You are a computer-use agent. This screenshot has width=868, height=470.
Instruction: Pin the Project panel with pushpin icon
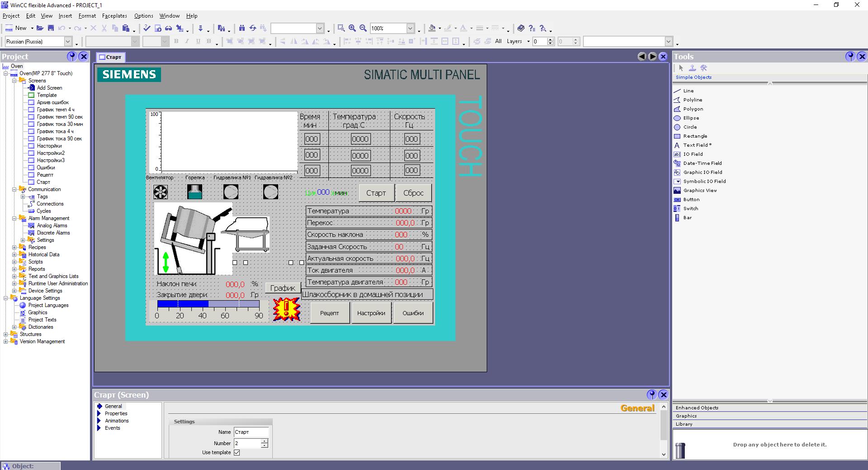(x=71, y=56)
